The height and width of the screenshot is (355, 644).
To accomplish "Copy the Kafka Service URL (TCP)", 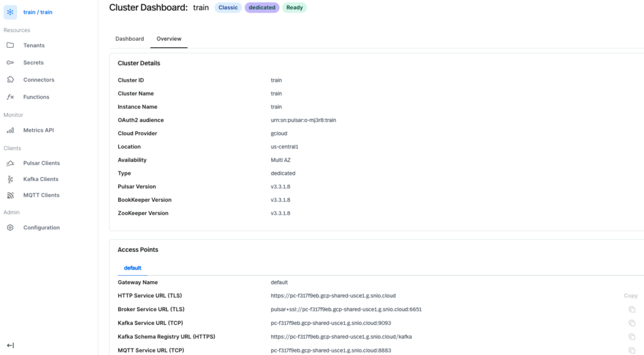I will point(631,323).
